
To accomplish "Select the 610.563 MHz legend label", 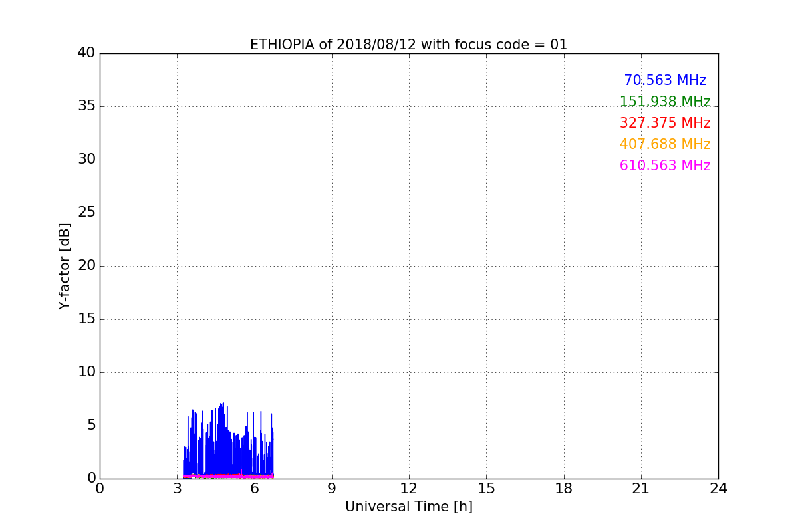I will (x=665, y=166).
